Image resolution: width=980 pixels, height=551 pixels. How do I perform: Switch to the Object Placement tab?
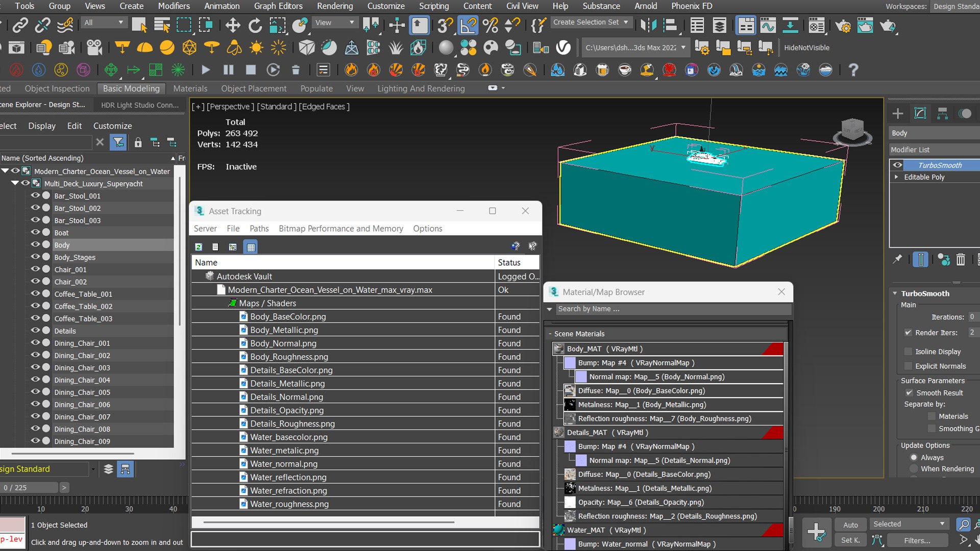tap(254, 88)
